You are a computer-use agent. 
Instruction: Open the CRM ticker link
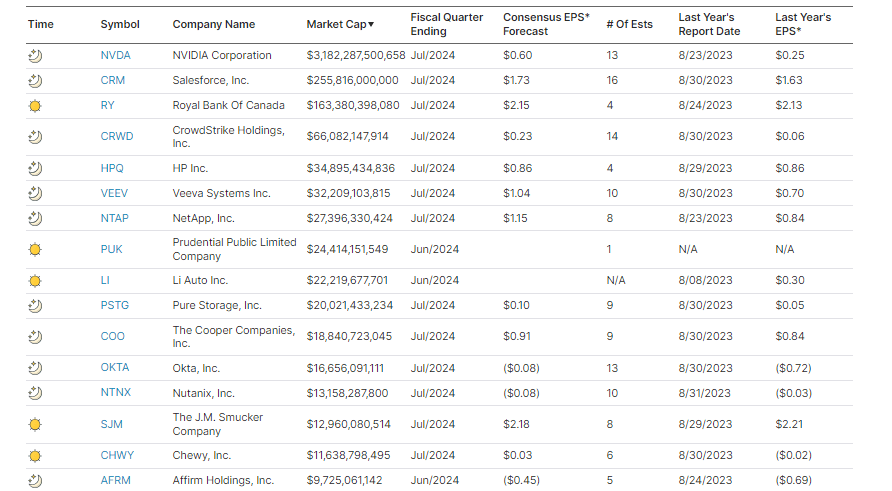coord(113,80)
